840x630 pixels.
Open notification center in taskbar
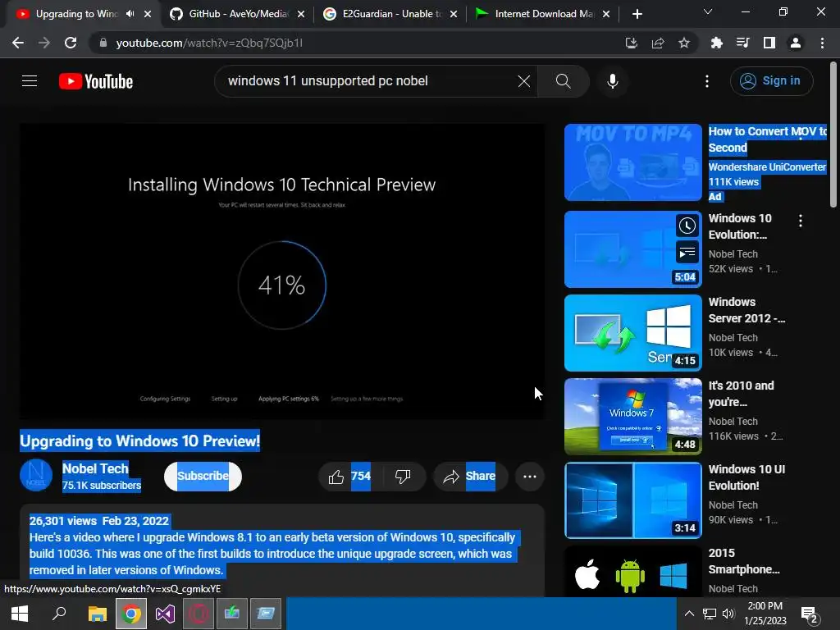click(x=809, y=614)
